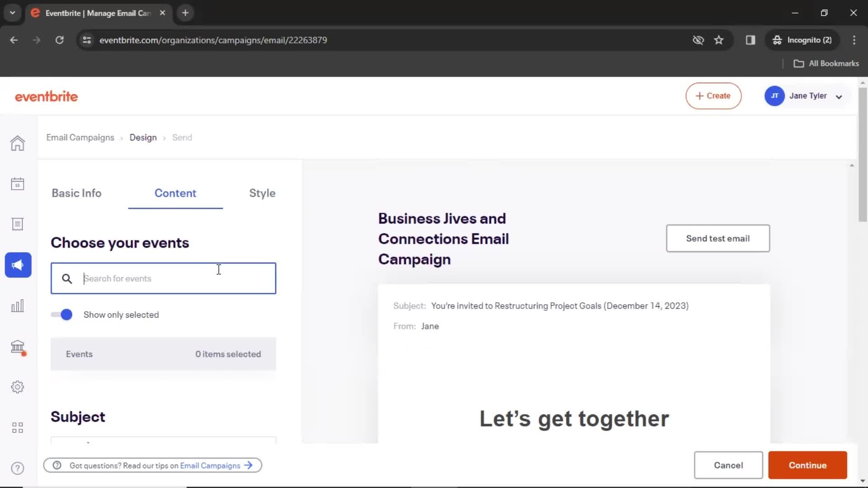The image size is (868, 488).
Task: Switch to the Basic Info tab
Action: coord(76,193)
